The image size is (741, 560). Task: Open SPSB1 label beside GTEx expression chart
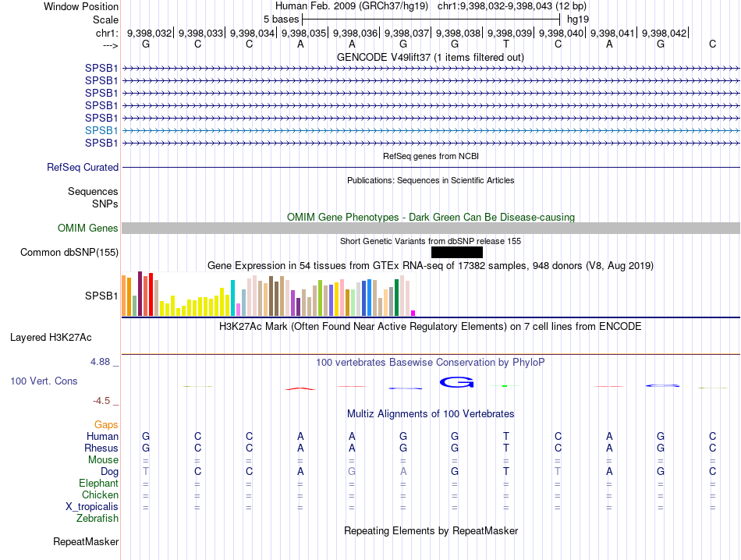(x=101, y=296)
